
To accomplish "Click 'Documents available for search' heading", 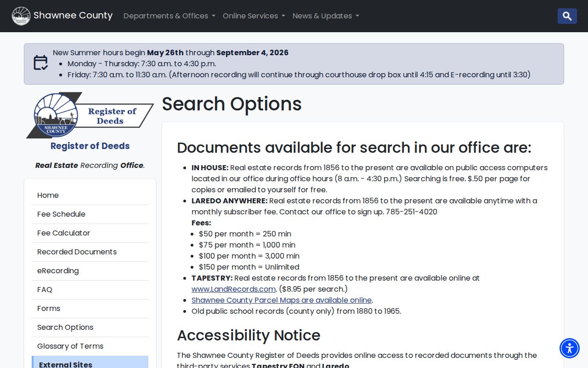I will 354,148.
